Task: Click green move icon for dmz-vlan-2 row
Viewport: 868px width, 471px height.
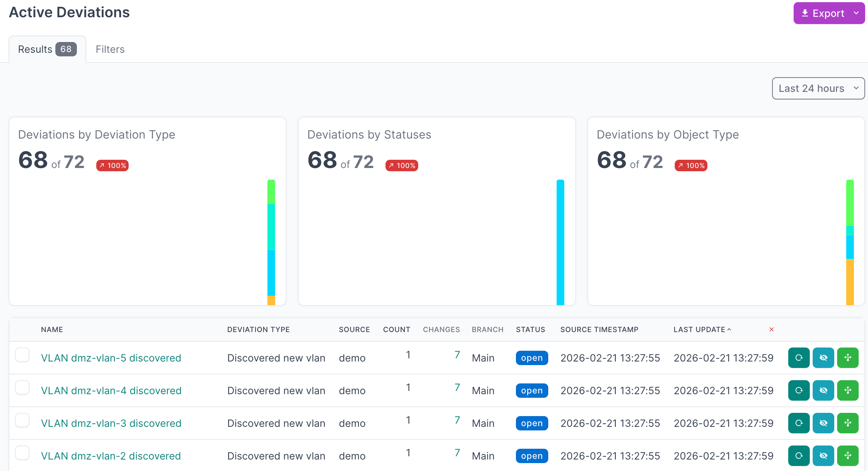Action: tap(848, 456)
